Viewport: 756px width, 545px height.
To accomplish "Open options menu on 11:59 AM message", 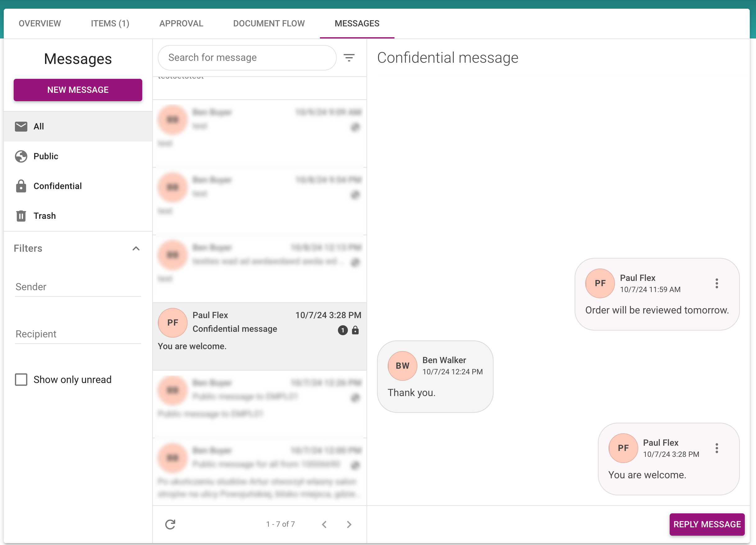I will click(x=717, y=283).
